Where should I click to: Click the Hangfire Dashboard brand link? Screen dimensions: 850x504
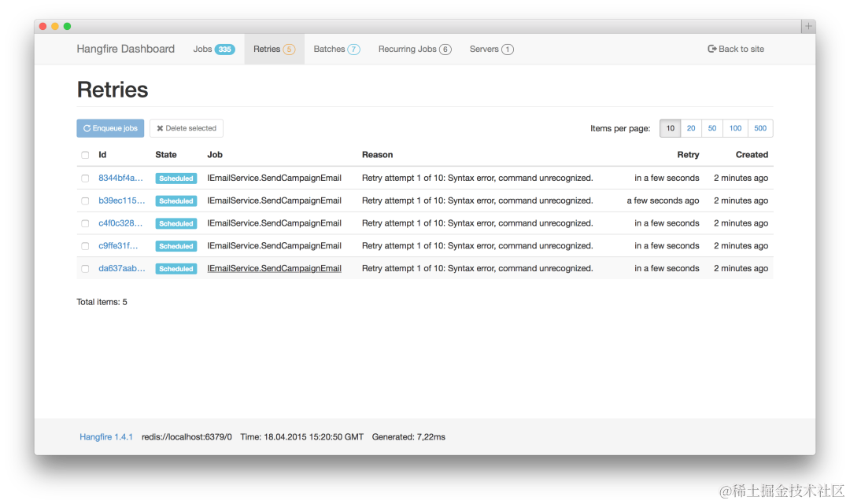[x=126, y=49]
